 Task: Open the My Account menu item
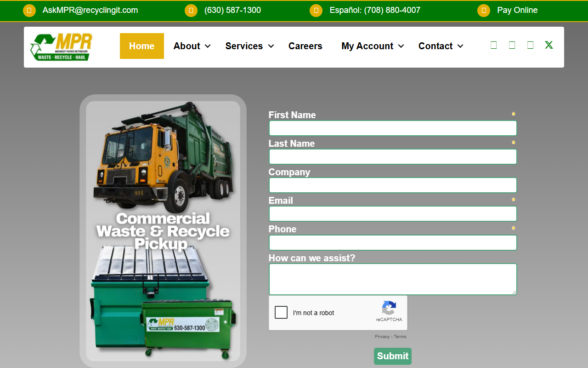(367, 46)
